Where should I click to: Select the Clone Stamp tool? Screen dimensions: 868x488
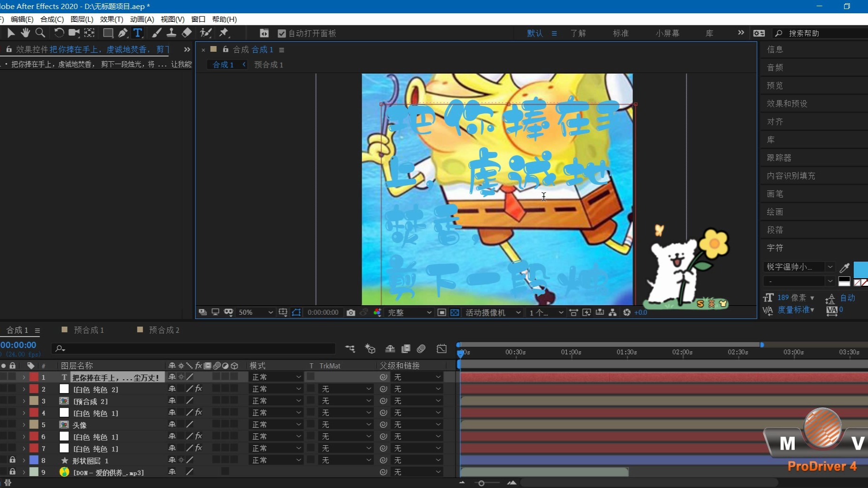[171, 33]
